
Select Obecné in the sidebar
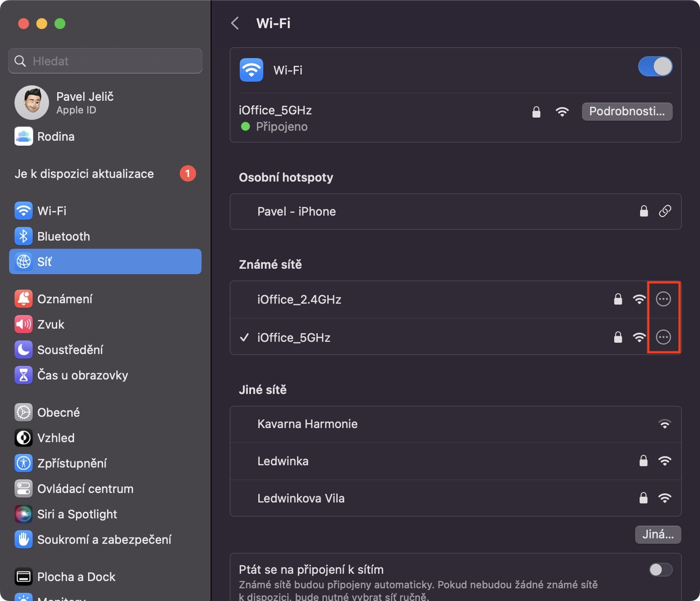(59, 413)
